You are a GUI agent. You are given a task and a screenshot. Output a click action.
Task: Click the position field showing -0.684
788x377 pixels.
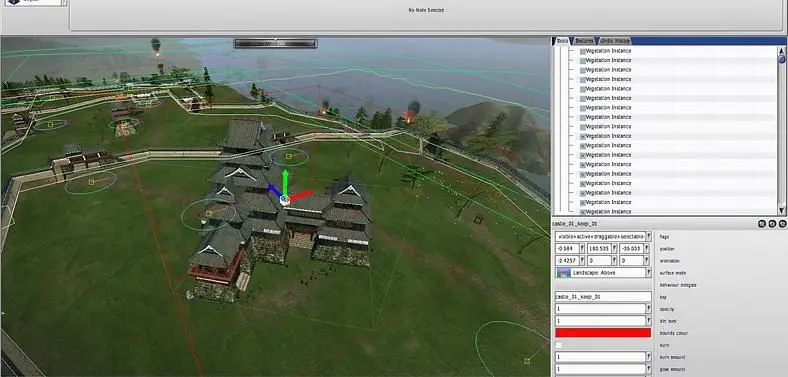567,248
